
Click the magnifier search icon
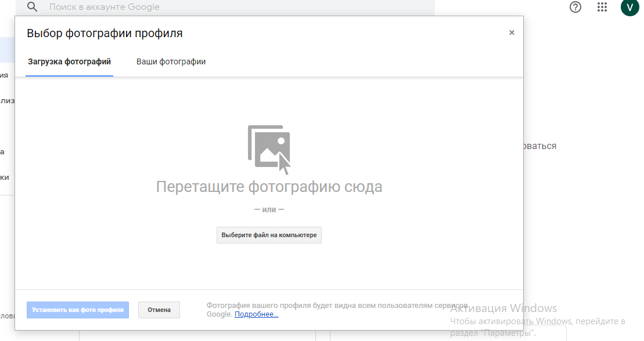pyautogui.click(x=33, y=7)
